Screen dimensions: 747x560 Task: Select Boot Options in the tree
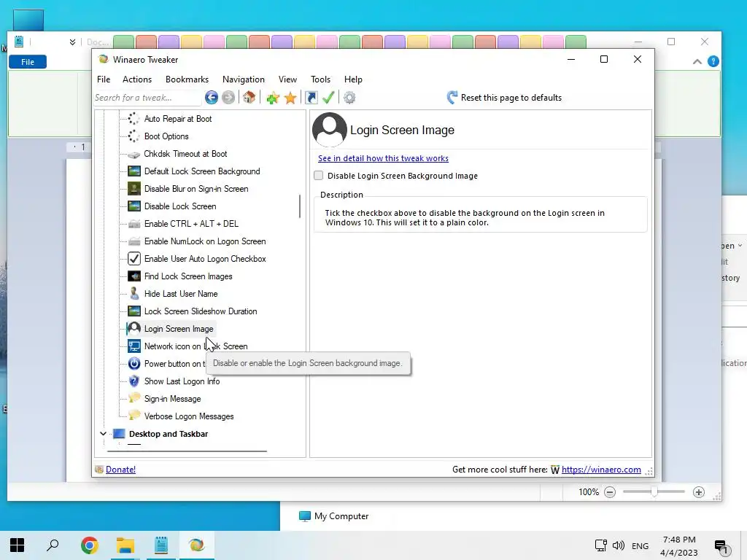click(x=166, y=136)
